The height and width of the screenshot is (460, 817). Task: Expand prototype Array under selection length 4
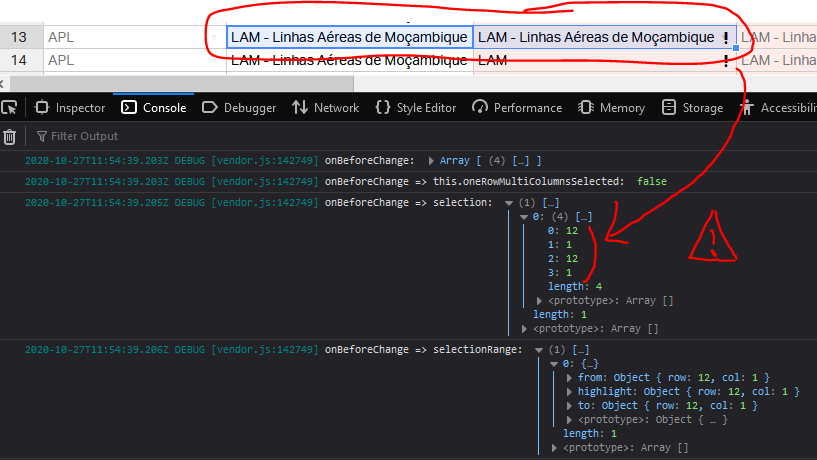click(539, 301)
